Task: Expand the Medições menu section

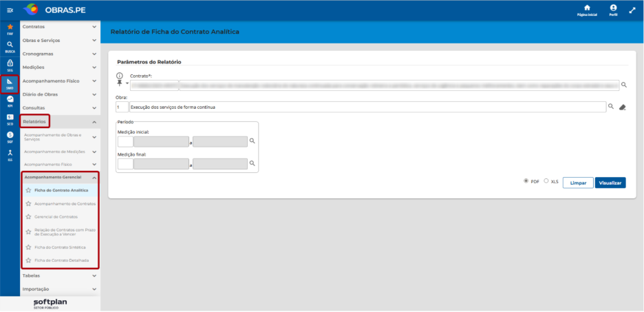Action: tap(60, 67)
